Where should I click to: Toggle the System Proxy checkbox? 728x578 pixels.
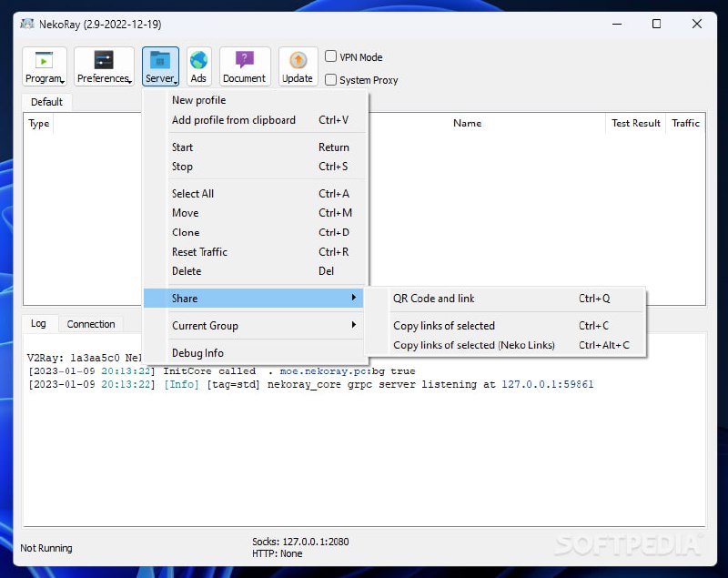[331, 79]
